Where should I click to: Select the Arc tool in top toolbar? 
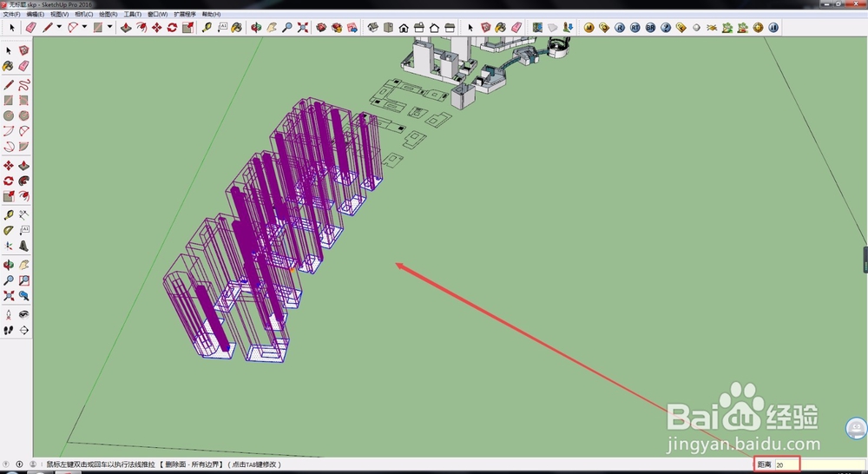[73, 27]
